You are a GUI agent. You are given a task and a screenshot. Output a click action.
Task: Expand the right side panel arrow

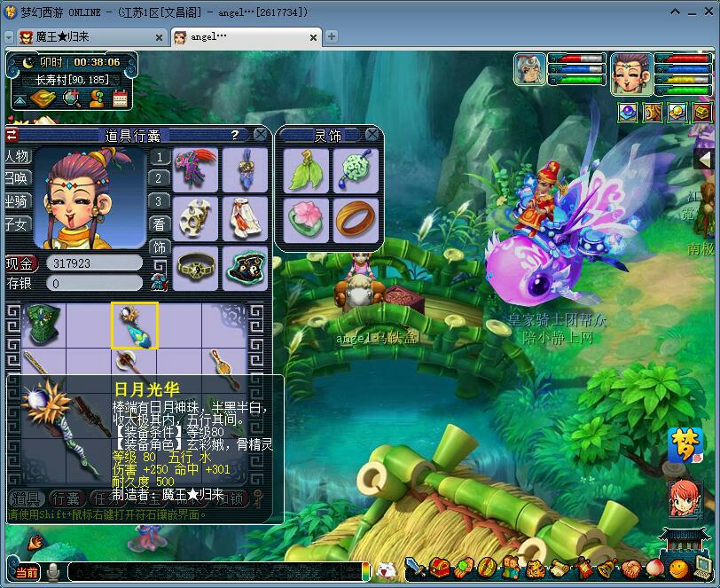tap(704, 160)
